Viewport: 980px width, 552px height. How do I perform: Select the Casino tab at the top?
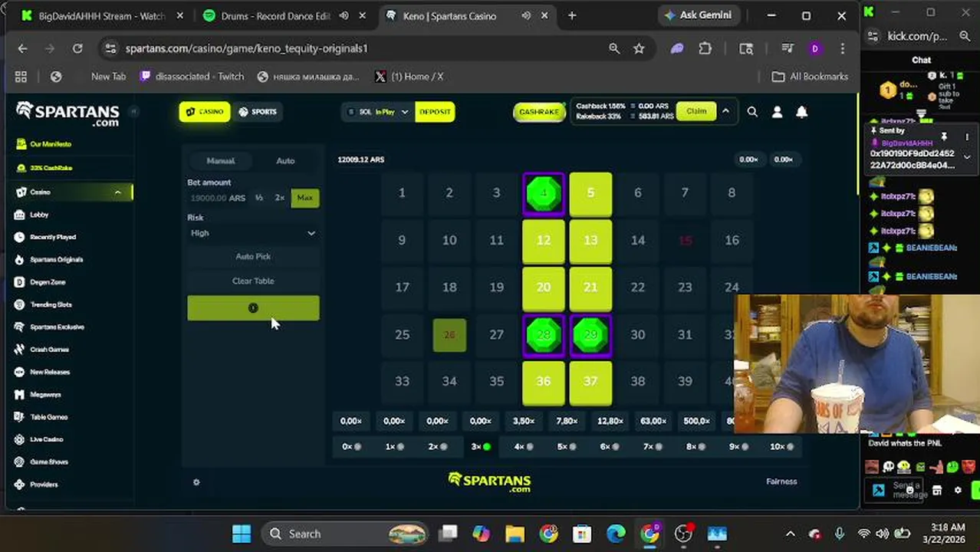(x=205, y=112)
